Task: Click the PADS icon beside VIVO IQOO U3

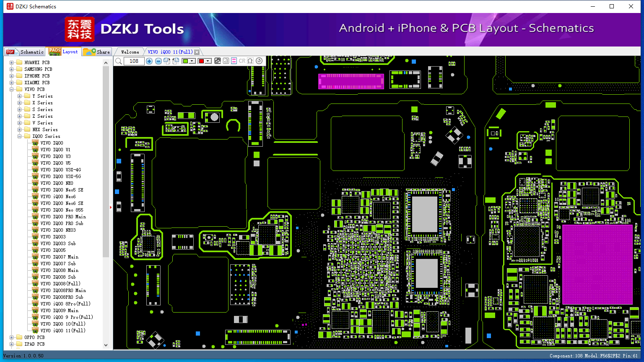Action: 35,156
